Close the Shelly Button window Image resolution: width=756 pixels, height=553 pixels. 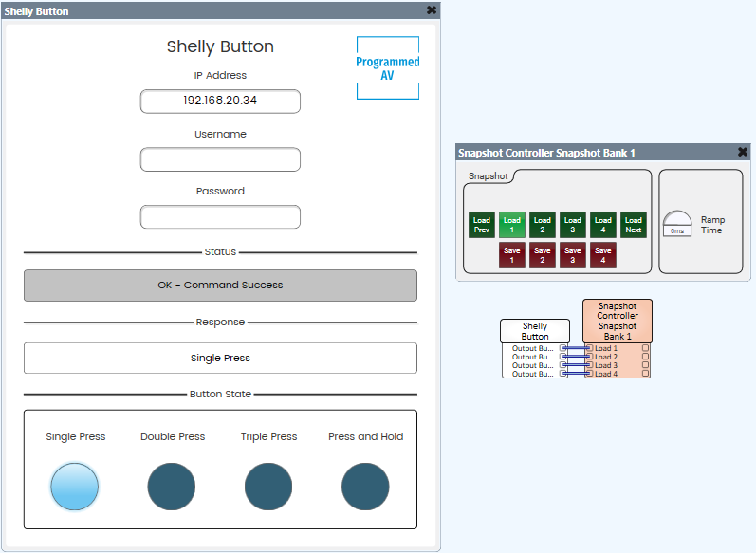[x=432, y=10]
